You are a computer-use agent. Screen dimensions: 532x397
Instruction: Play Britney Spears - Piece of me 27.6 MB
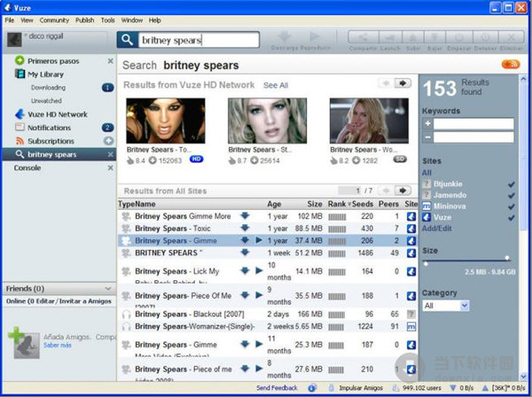[259, 369]
